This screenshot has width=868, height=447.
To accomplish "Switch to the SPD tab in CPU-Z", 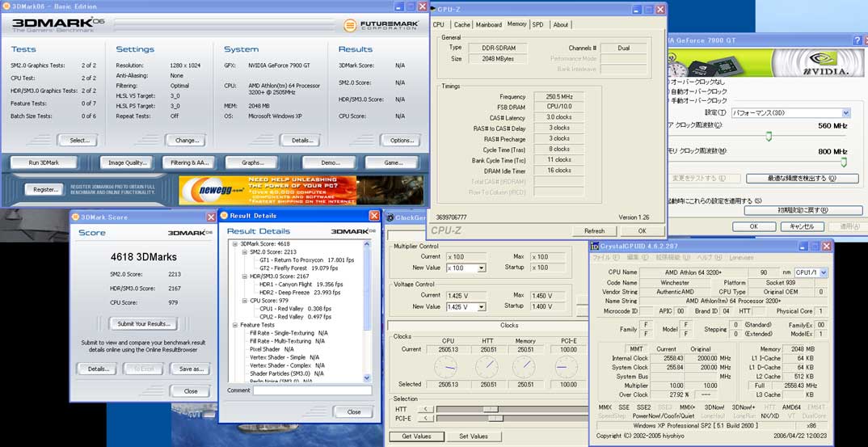I will (538, 25).
